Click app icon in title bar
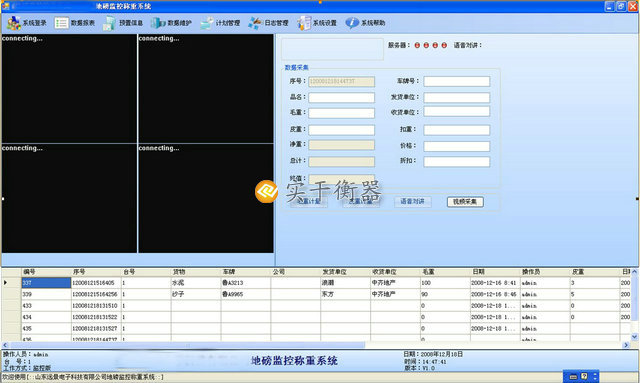Screen dimensions: 640x383 pyautogui.click(x=5, y=6)
